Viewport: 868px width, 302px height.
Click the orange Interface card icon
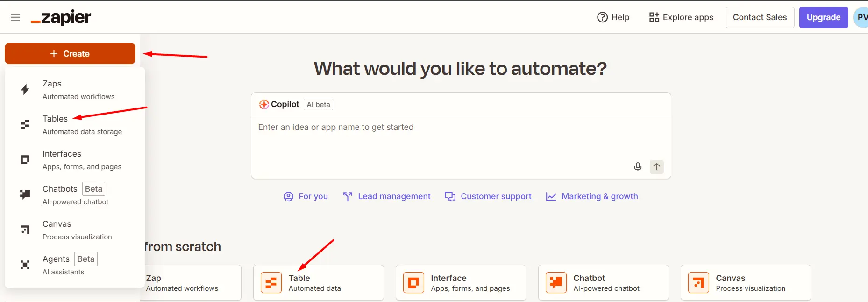click(x=414, y=283)
